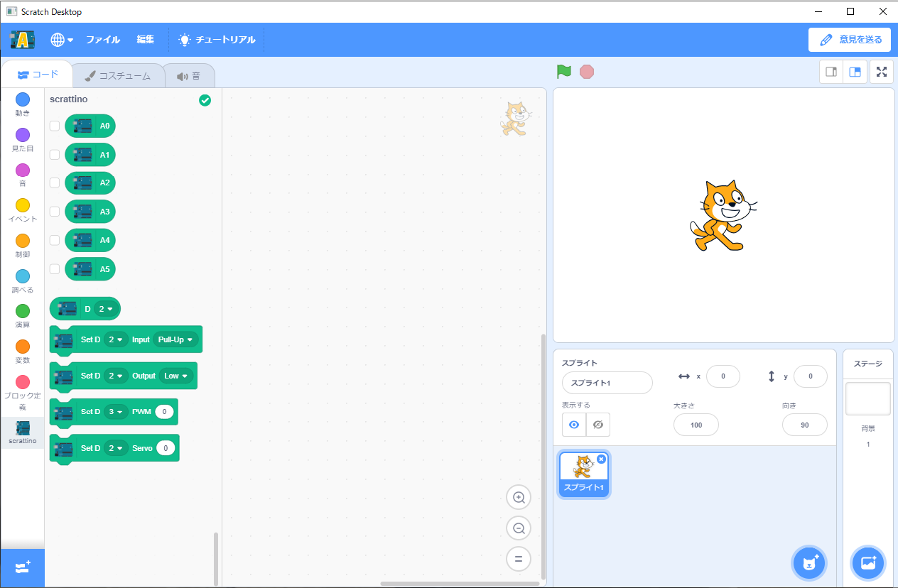This screenshot has height=588, width=898.
Task: Tick the A4 monitor checkbox
Action: coord(55,240)
